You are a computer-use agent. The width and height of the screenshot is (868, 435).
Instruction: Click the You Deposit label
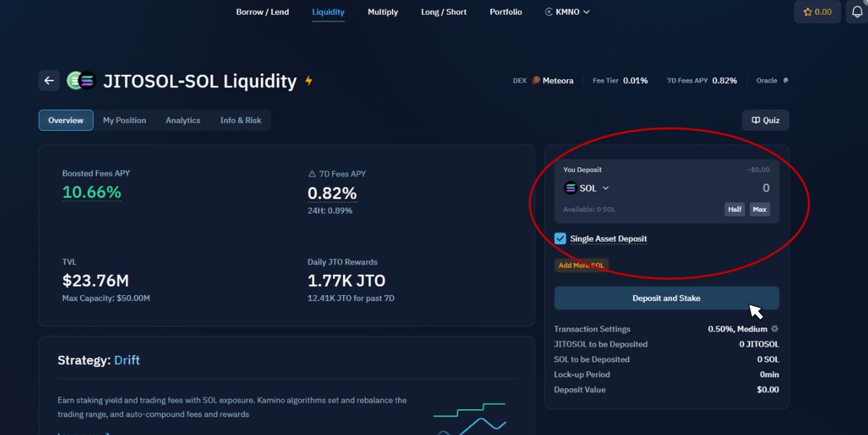coord(583,170)
